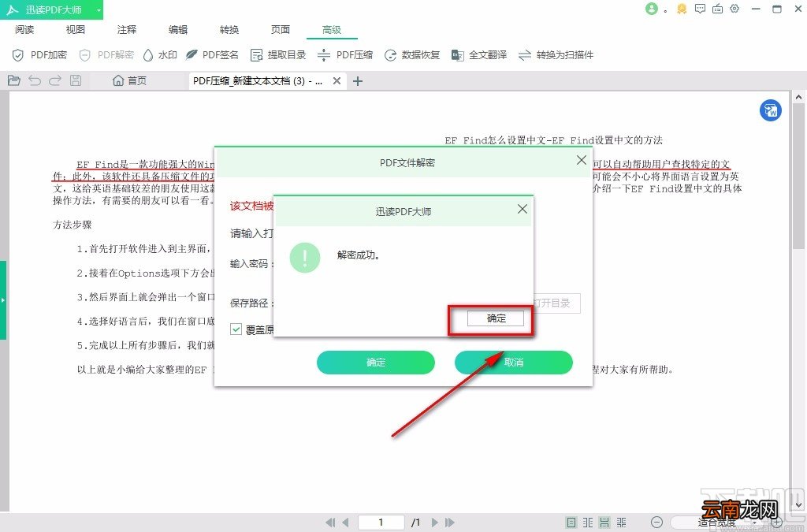Viewport: 807px width, 532px height.
Task: Click the vertical scrollbar thumb
Action: click(798, 176)
